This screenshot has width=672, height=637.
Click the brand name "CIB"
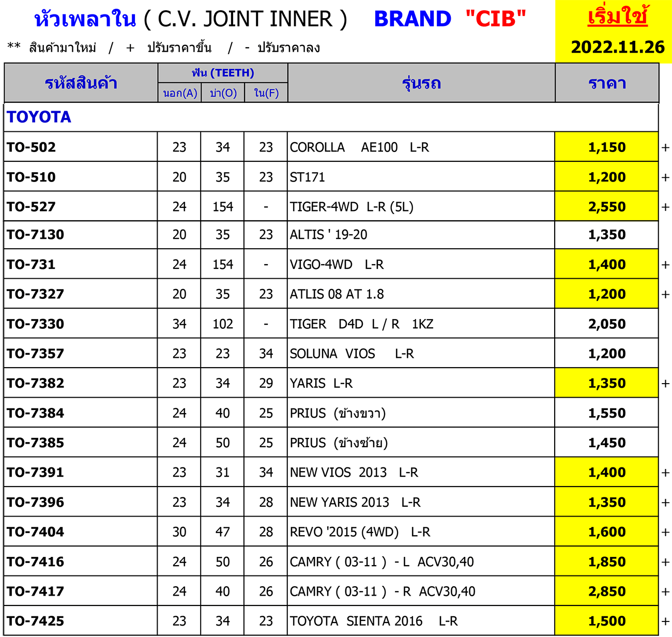pos(496,20)
